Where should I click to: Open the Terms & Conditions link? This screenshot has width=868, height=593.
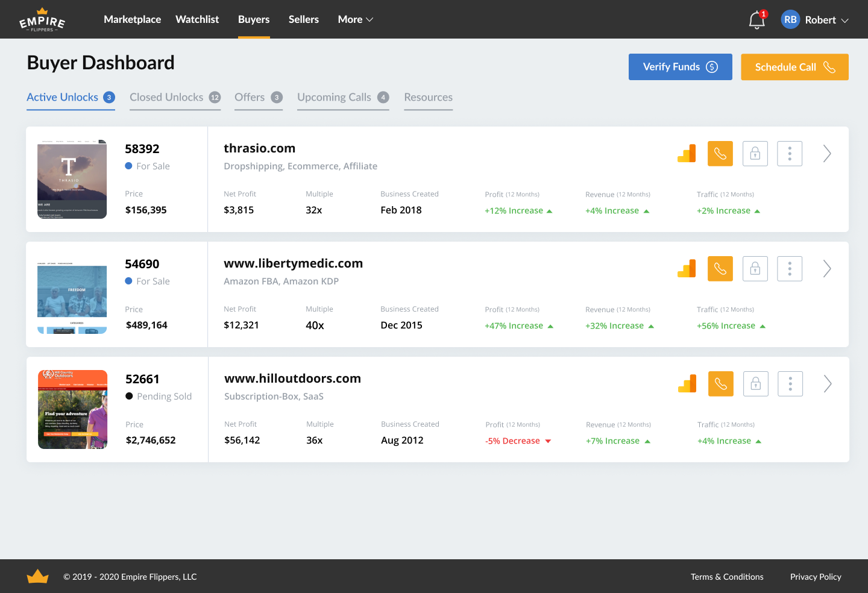coord(727,577)
